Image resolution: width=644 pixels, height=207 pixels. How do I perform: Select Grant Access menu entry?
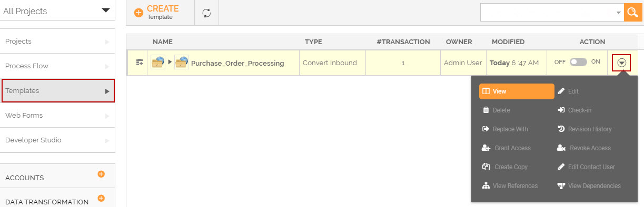point(507,148)
